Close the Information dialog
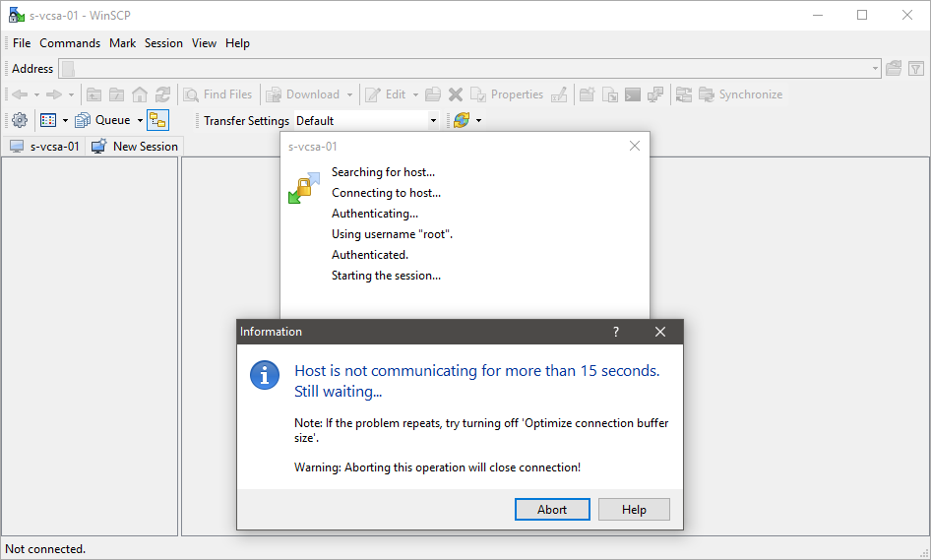This screenshot has width=931, height=560. coord(660,332)
